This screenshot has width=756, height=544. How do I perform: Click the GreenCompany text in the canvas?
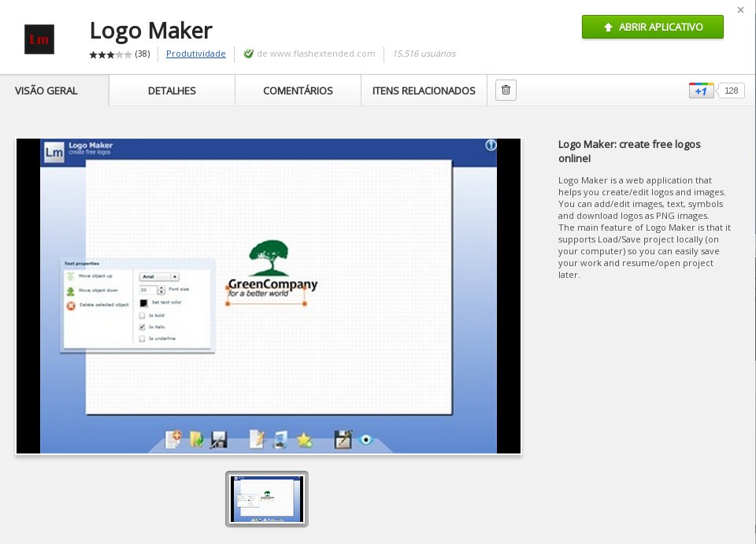(x=272, y=283)
